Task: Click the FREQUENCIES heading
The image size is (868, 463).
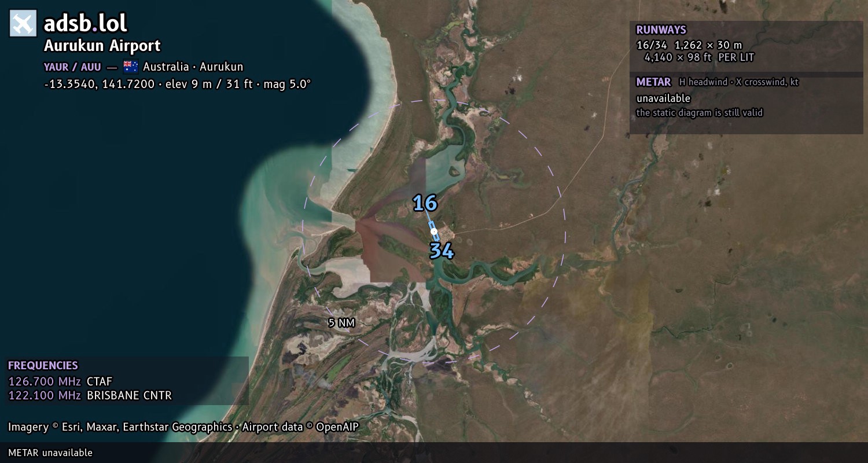Action: (x=43, y=366)
